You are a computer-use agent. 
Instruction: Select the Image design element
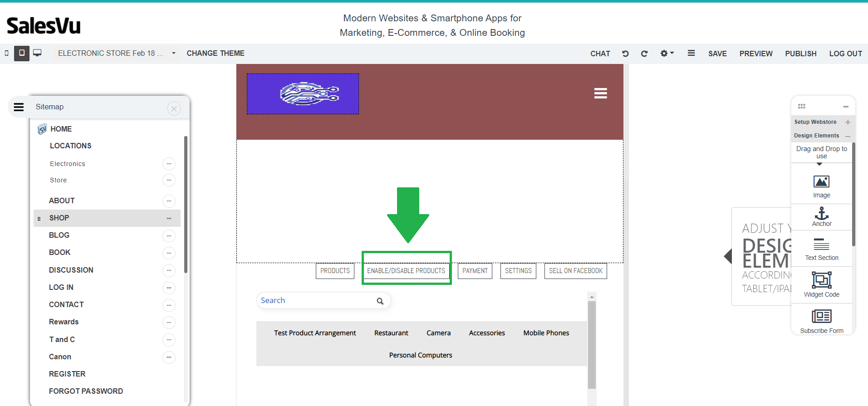821,186
